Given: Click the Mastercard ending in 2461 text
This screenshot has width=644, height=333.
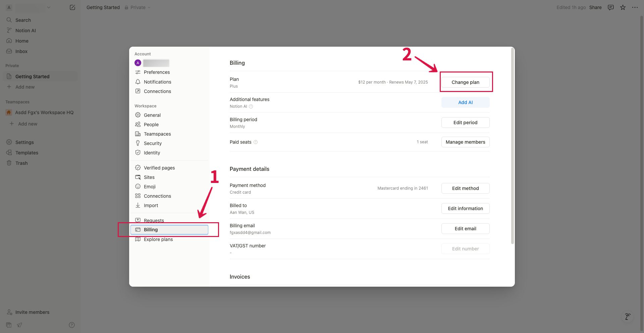Looking at the screenshot, I should point(402,188).
